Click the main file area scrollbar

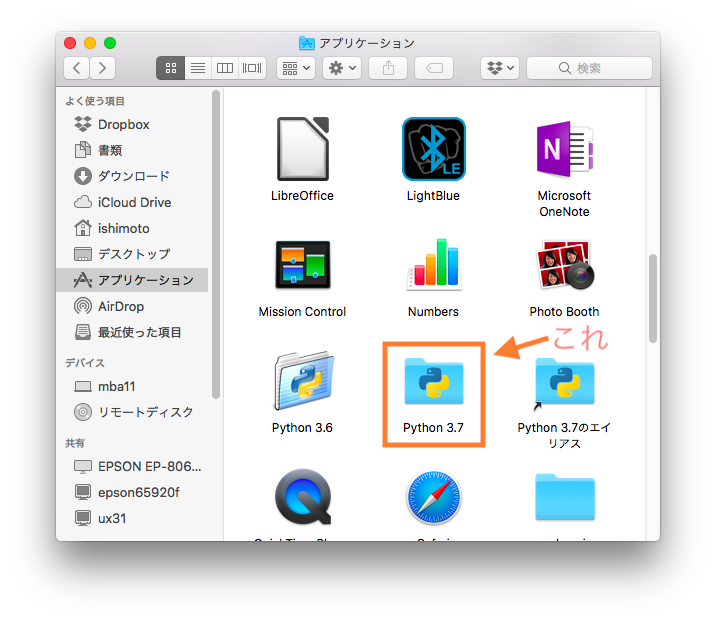[x=653, y=299]
